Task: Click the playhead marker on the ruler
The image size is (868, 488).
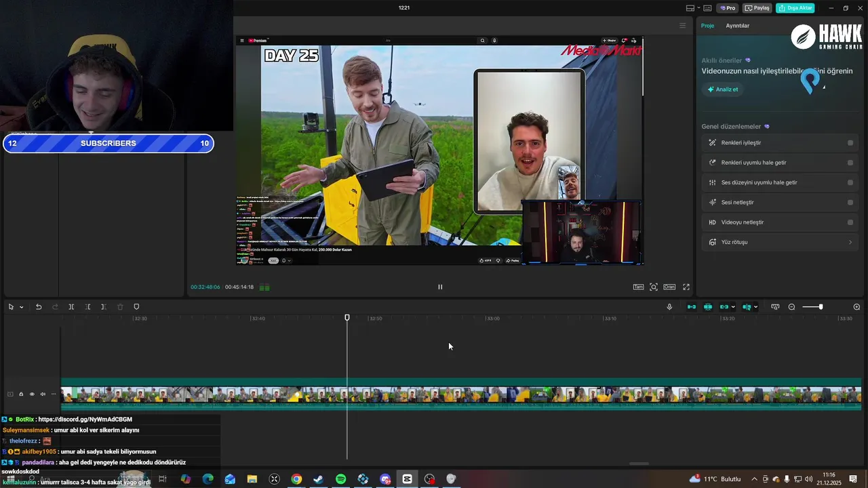Action: coord(347,317)
